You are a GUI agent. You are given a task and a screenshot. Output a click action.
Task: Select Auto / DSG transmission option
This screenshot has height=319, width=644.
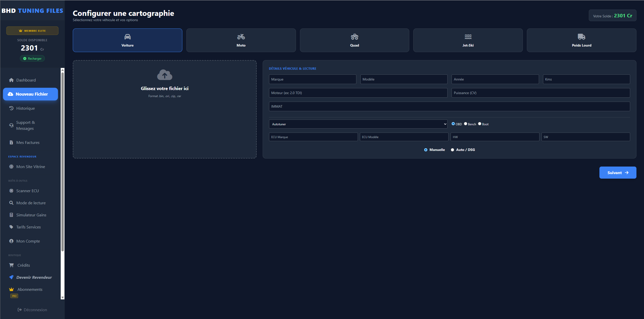pos(452,150)
